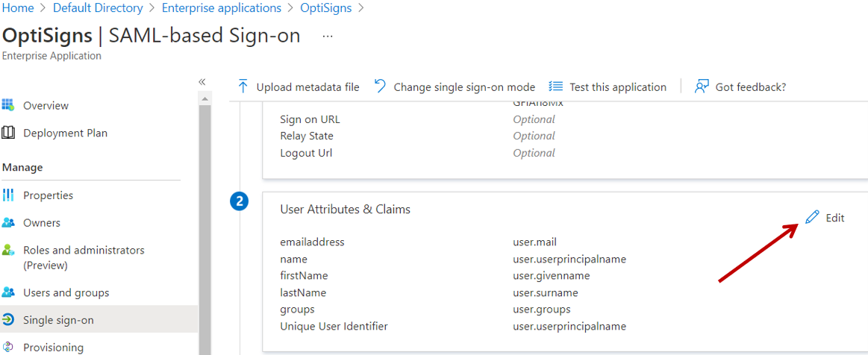Select the Enterprise Application subtitle
The width and height of the screenshot is (868, 355).
pos(52,56)
